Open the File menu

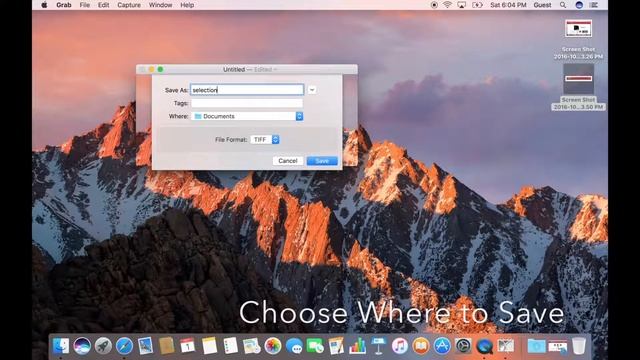(x=84, y=5)
